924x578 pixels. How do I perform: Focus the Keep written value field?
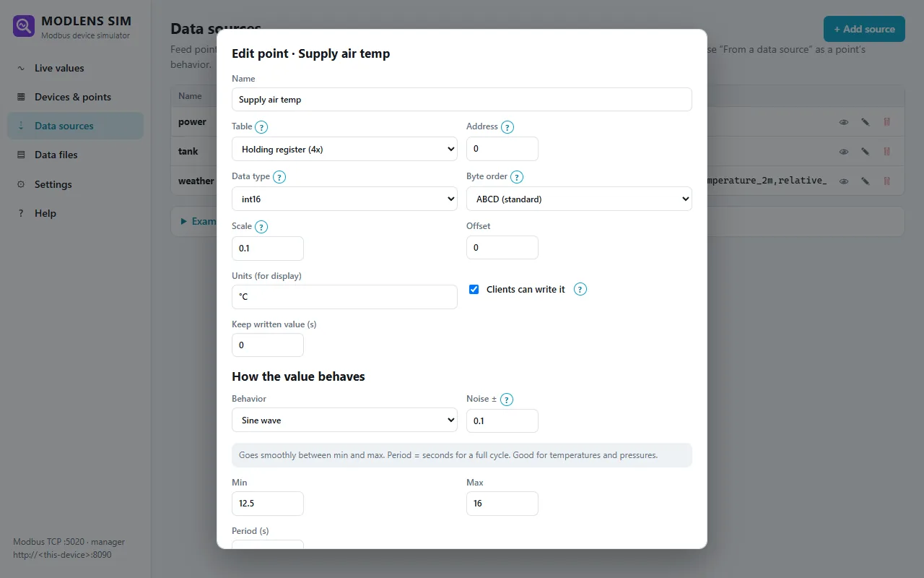click(268, 345)
